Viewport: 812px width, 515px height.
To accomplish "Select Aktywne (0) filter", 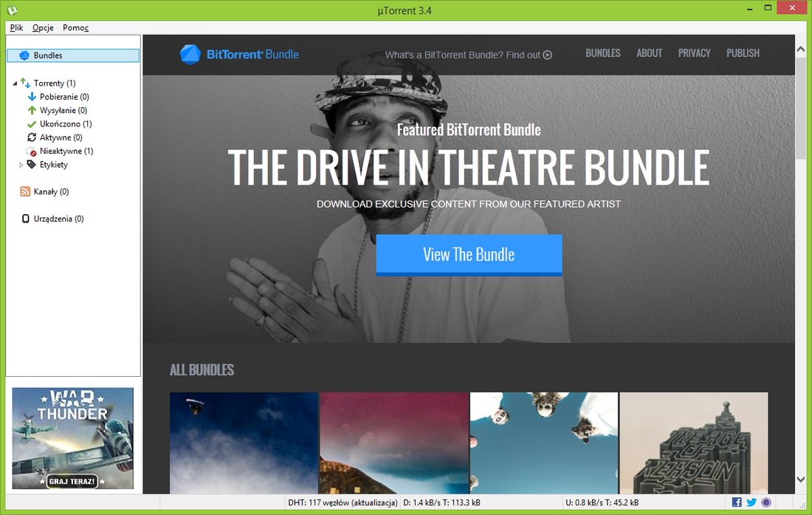I will click(61, 137).
